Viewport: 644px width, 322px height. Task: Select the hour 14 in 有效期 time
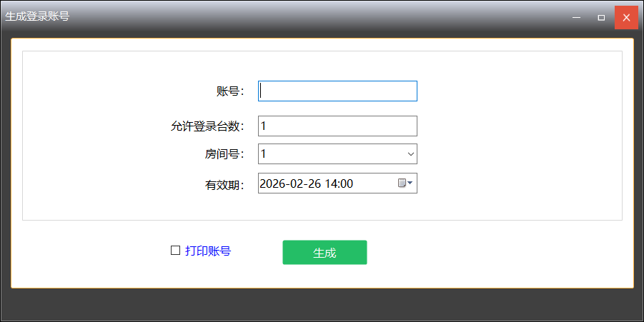(x=332, y=183)
